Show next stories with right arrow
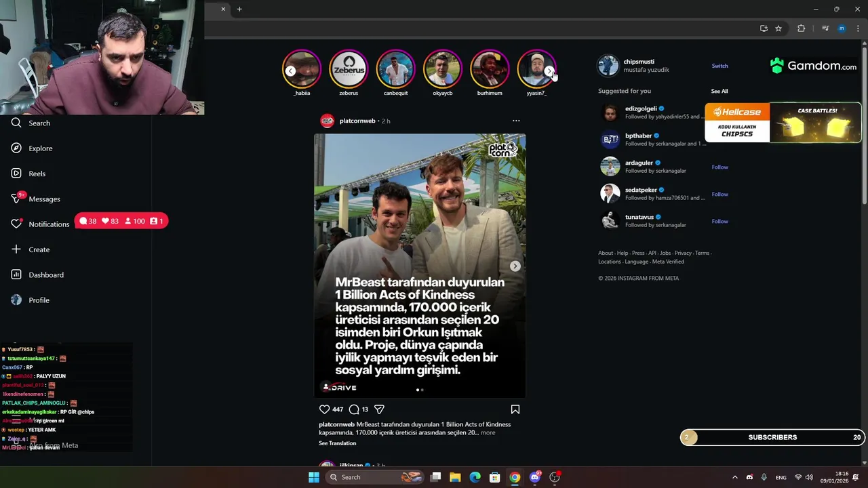868x488 pixels. (x=549, y=71)
